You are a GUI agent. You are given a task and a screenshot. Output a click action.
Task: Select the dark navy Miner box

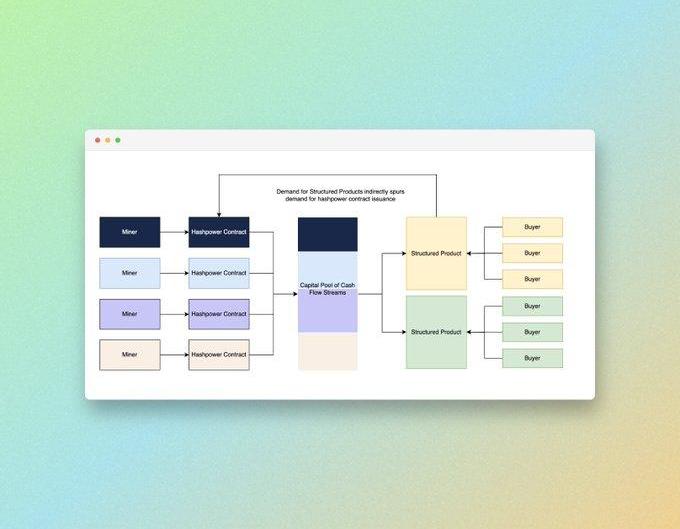pyautogui.click(x=130, y=232)
